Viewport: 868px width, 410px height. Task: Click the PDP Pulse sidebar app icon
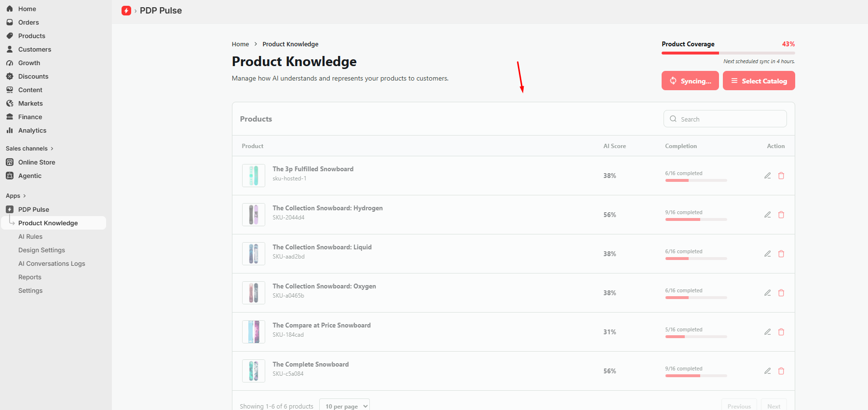(x=10, y=209)
